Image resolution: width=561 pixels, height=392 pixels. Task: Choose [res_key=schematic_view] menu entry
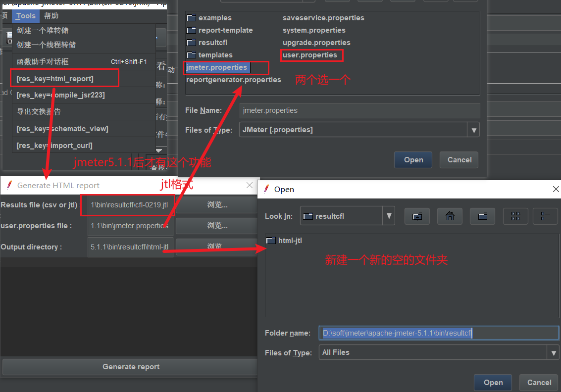84,129
